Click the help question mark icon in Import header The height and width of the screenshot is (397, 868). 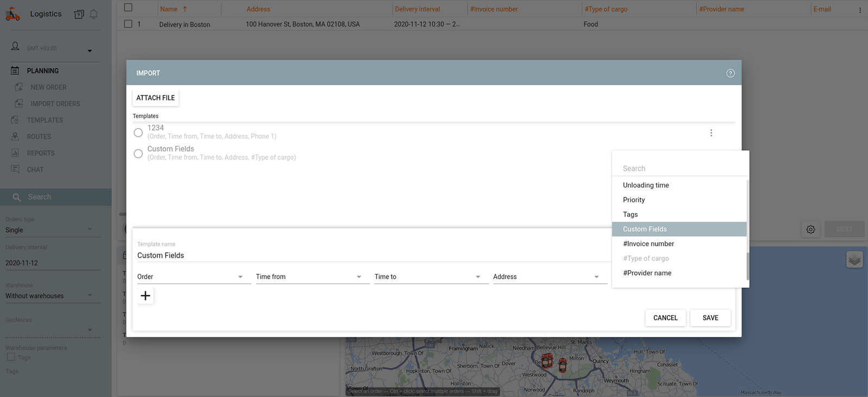730,73
